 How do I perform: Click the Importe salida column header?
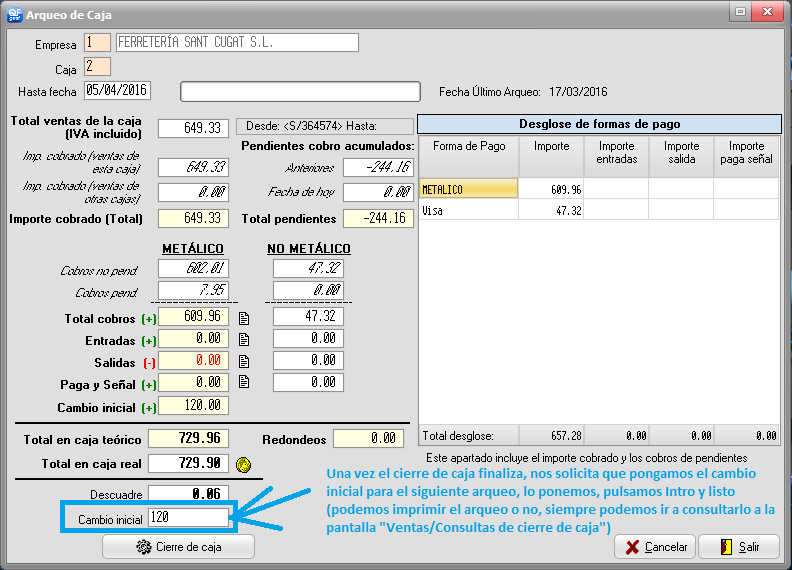coord(681,156)
